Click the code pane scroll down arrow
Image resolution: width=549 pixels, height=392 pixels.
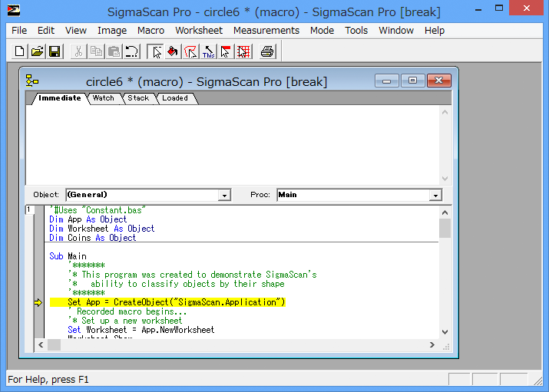445,332
